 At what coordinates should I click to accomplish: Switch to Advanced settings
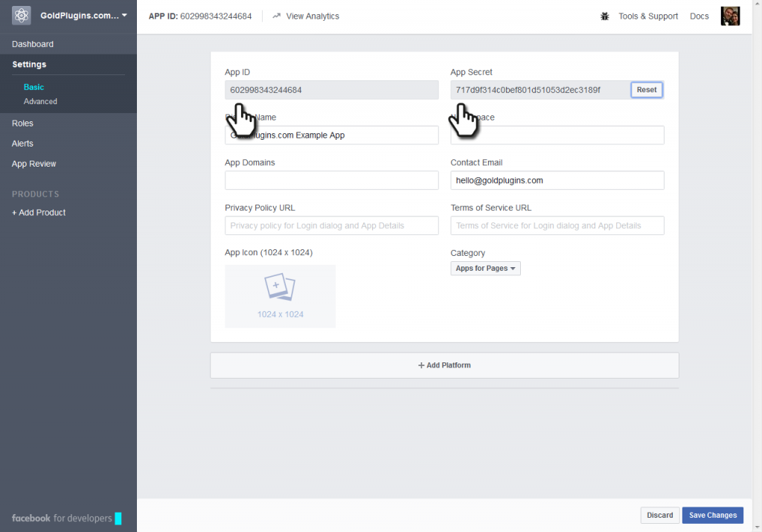[40, 101]
